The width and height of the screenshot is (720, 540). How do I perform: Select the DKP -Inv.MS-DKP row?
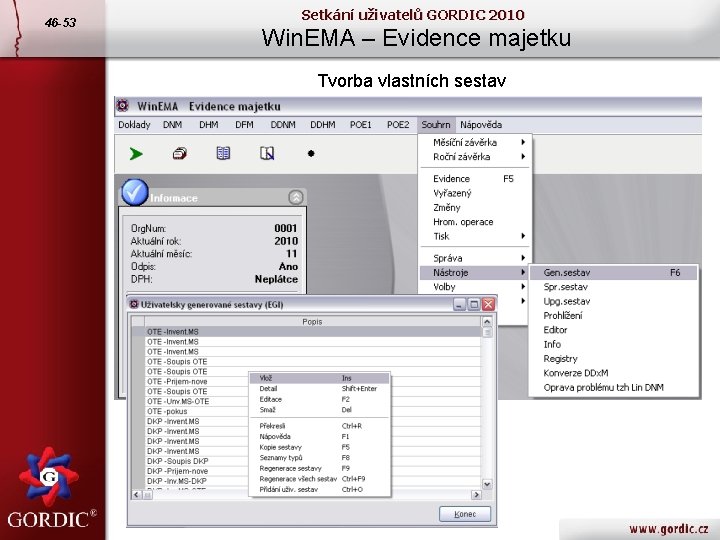point(197,481)
